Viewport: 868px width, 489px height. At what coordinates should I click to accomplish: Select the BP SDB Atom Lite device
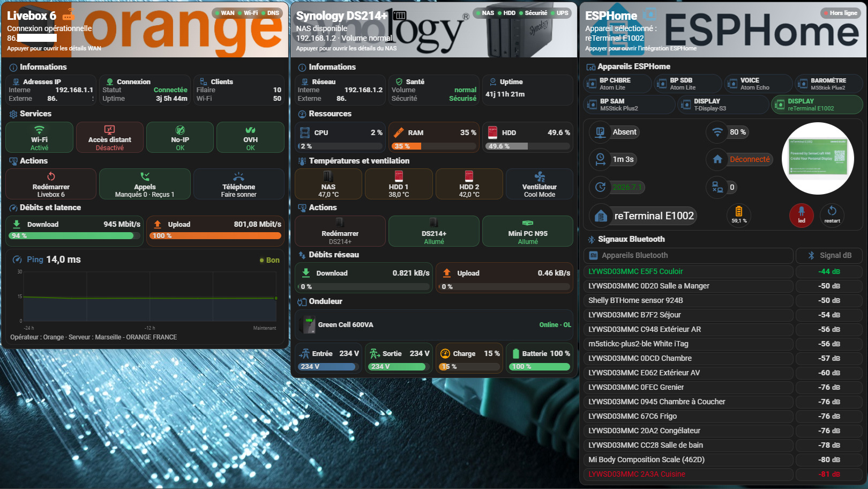coord(687,84)
